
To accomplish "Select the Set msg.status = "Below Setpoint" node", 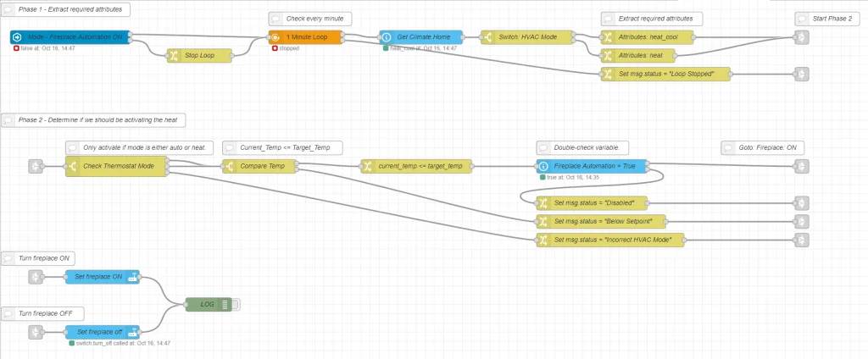I will (601, 221).
